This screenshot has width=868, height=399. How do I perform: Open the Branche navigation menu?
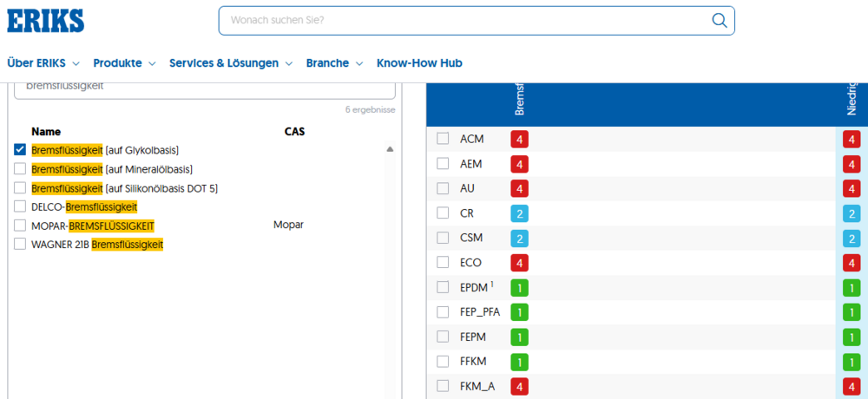(x=334, y=63)
